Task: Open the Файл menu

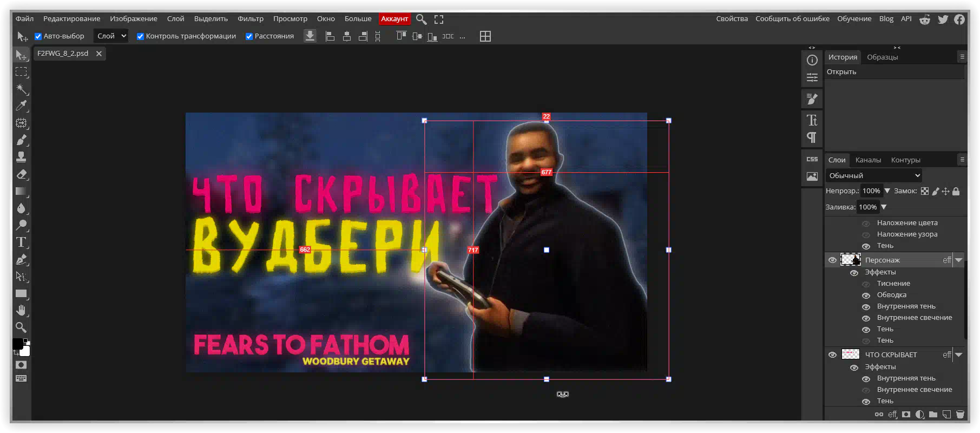Action: (x=25, y=19)
